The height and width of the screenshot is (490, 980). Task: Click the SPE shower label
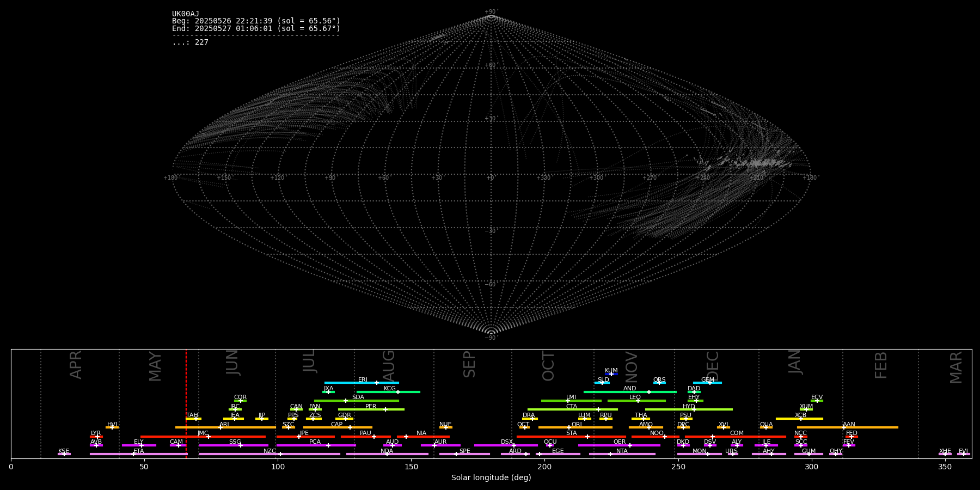click(x=465, y=451)
